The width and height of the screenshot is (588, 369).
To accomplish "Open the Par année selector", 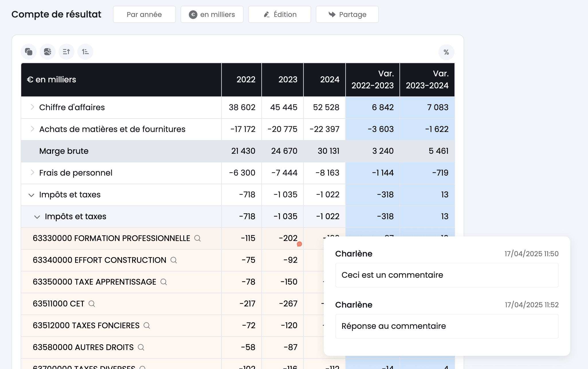I will 144,14.
